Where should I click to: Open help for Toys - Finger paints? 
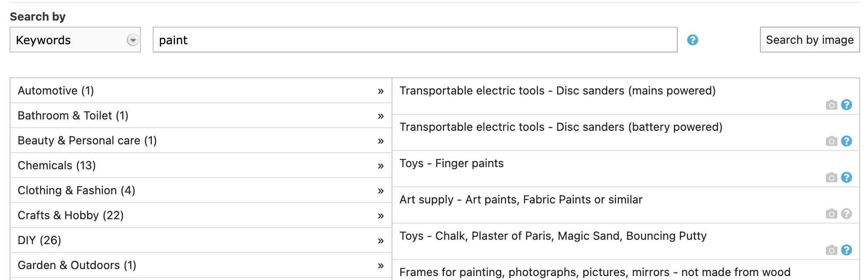tap(847, 178)
